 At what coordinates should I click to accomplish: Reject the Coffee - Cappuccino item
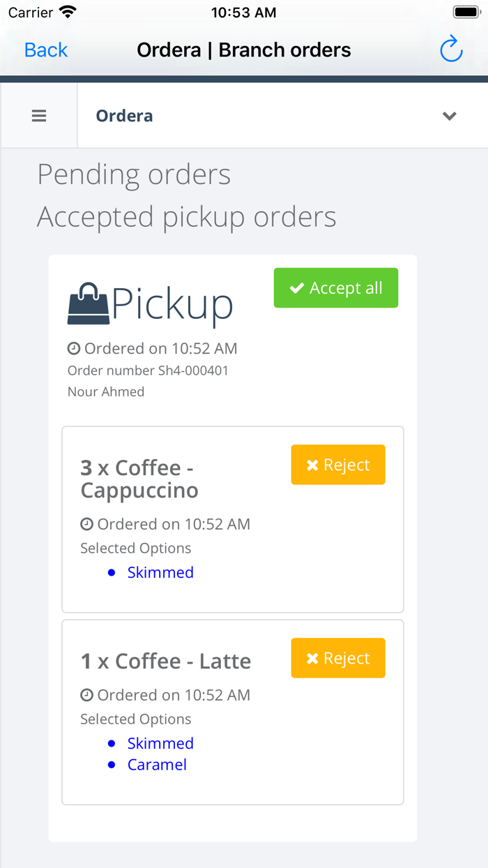tap(338, 465)
